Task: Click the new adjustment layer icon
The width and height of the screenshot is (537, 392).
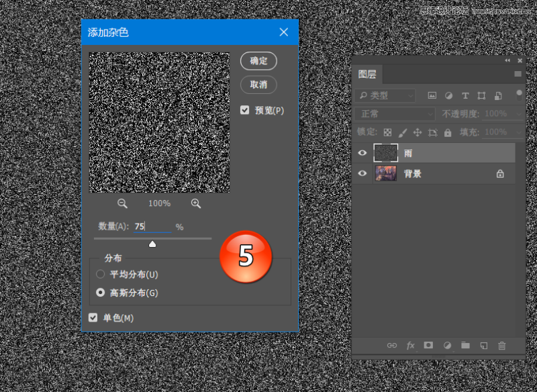Action: 446,346
